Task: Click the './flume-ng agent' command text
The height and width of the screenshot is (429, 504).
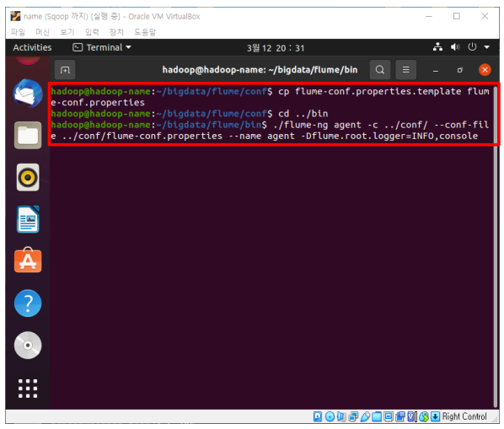Action: 317,125
